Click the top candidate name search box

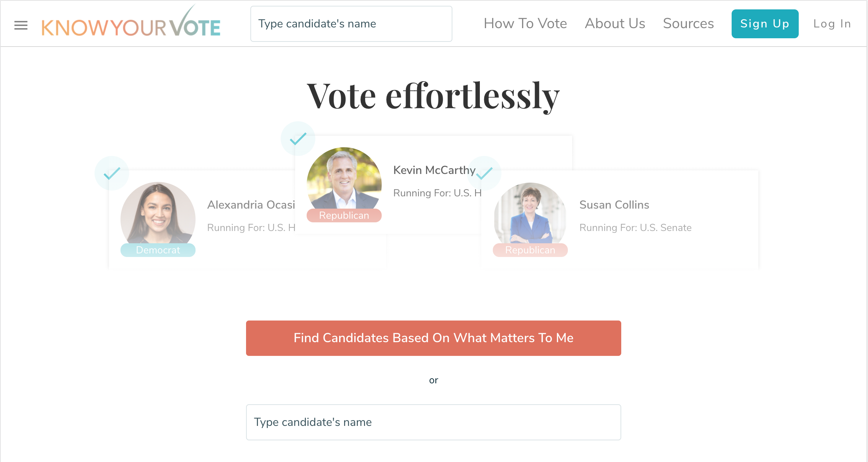click(351, 23)
